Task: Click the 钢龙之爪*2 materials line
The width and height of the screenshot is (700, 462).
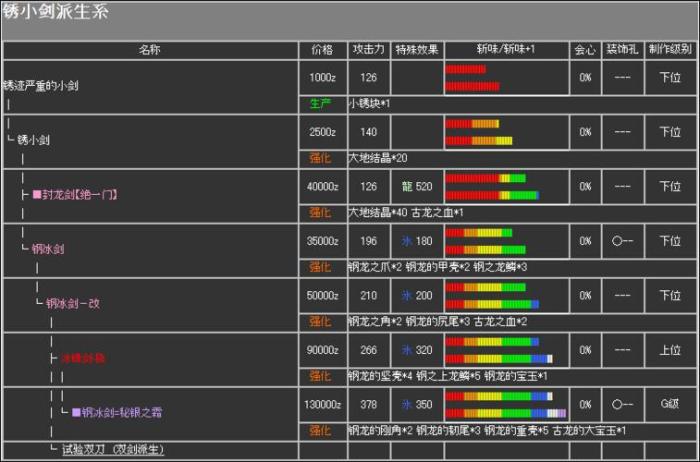Action: (x=438, y=267)
